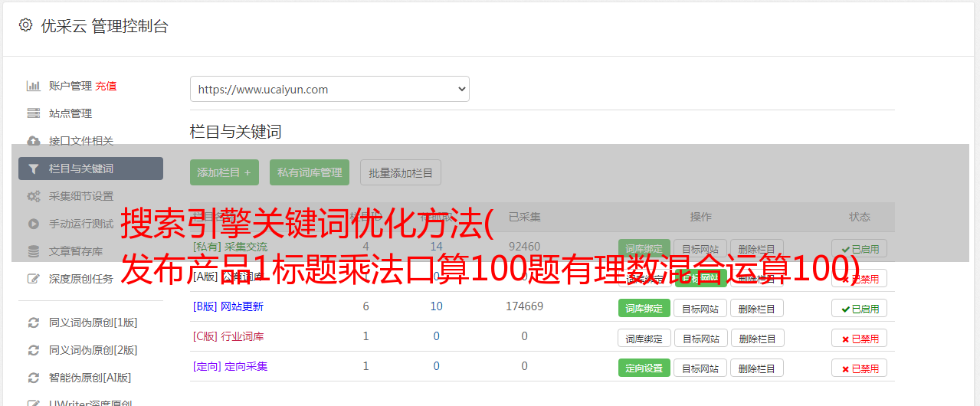Click the refresh icon beside 同义词伪原创[1版]
Image resolution: width=980 pixels, height=406 pixels.
coord(34,323)
